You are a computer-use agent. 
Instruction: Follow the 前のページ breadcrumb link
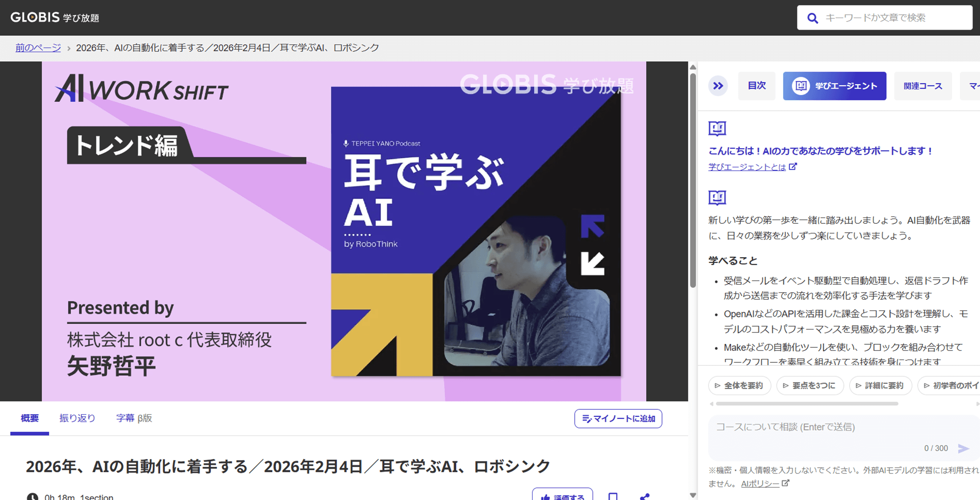(38, 48)
